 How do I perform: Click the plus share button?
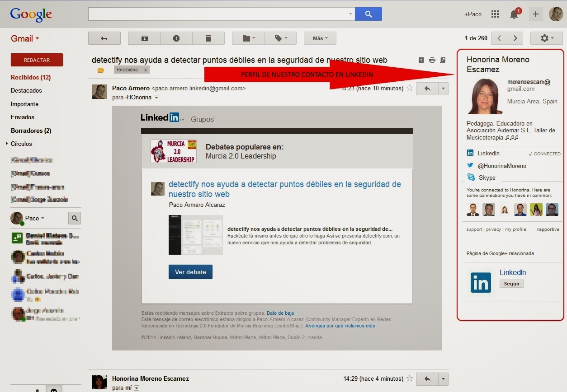click(x=536, y=14)
